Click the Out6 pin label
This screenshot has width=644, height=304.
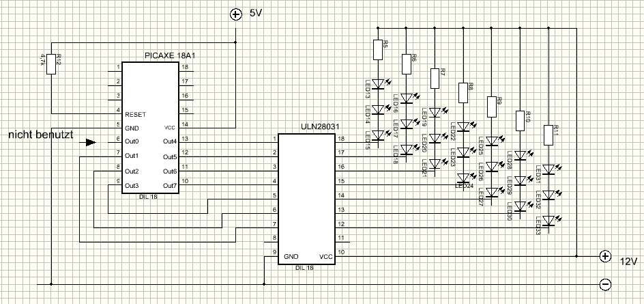coord(170,171)
